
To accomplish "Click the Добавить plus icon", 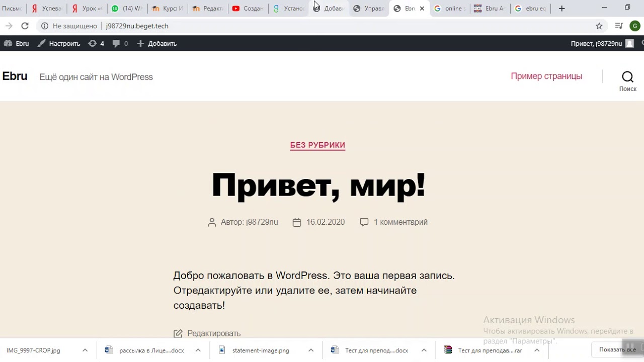I will click(140, 43).
